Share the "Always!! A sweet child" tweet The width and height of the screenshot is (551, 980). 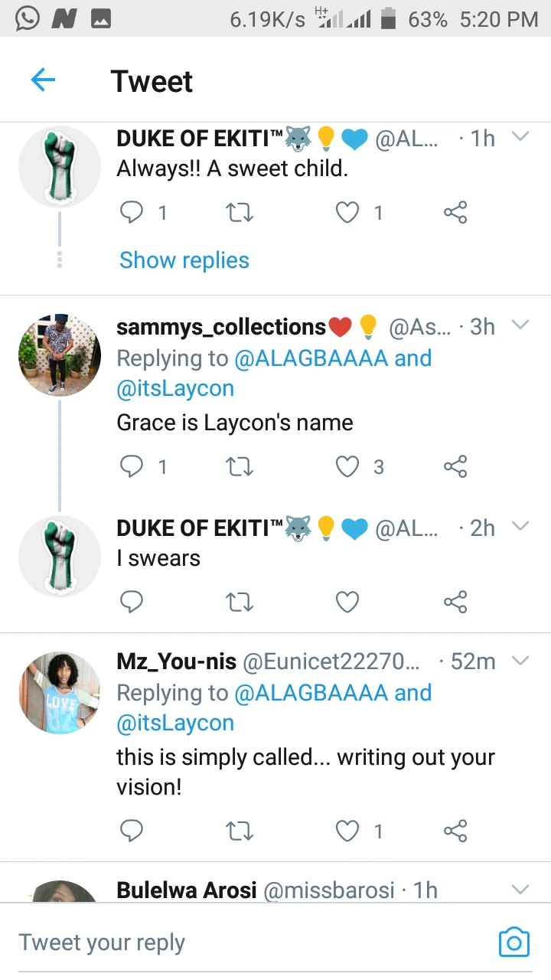(455, 212)
